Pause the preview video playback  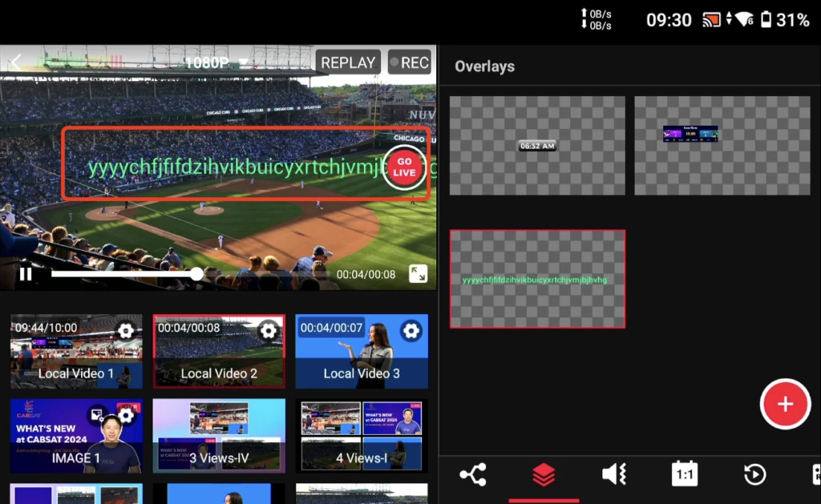(x=26, y=274)
